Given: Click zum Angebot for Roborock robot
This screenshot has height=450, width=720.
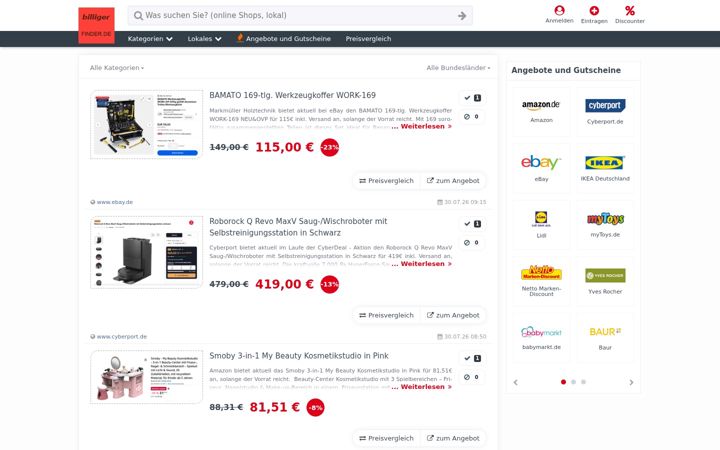Looking at the screenshot, I should (x=453, y=315).
